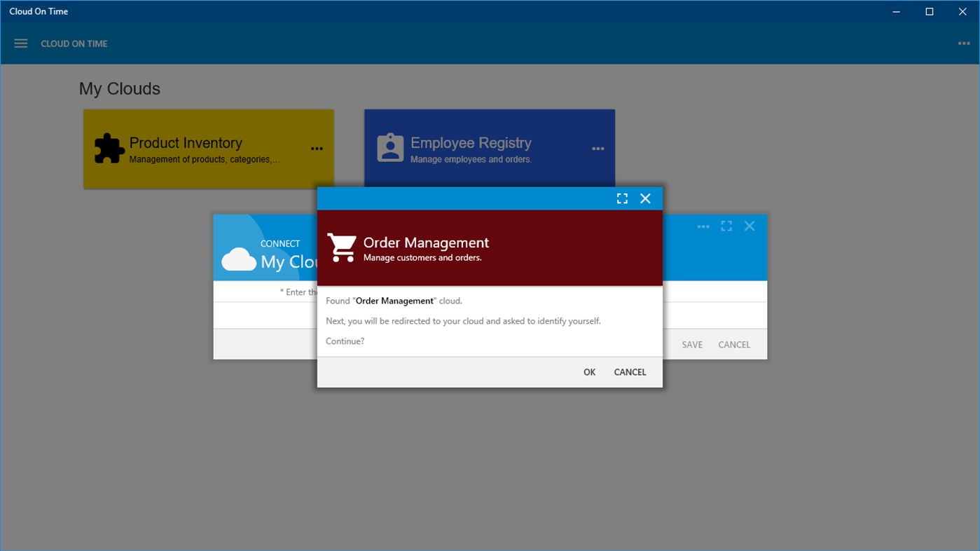The width and height of the screenshot is (980, 551).
Task: Open the ellipsis menu on Product Inventory tile
Action: 317,148
